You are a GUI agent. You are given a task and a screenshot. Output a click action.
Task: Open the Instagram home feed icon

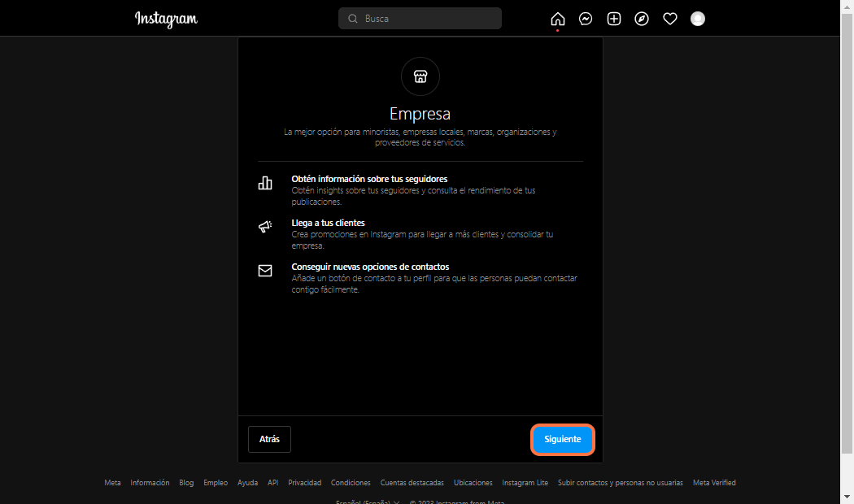point(558,19)
